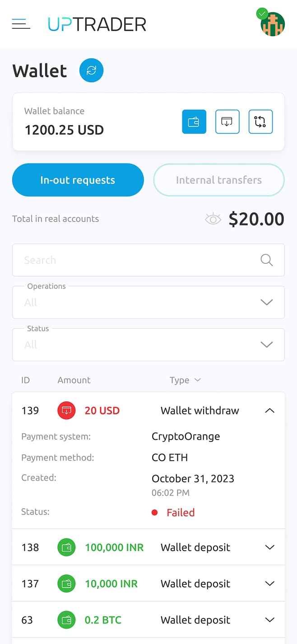Click the transfer arrows icon button

[260, 121]
